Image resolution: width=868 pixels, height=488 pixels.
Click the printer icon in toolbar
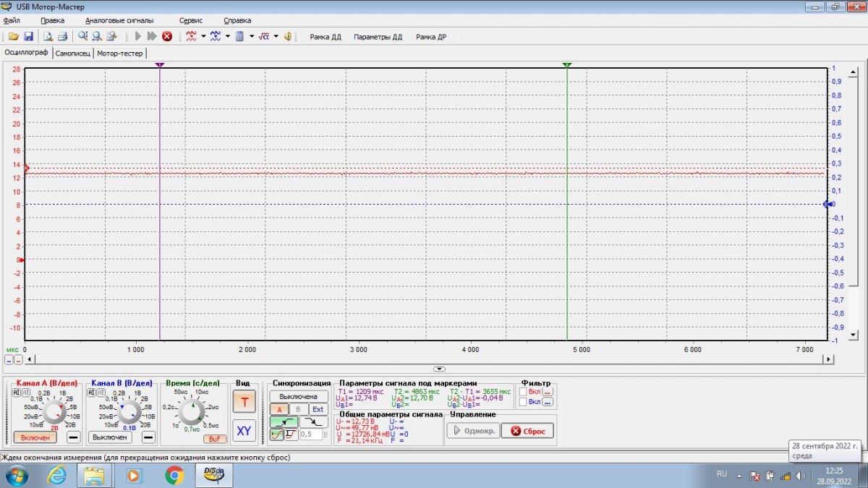click(62, 36)
